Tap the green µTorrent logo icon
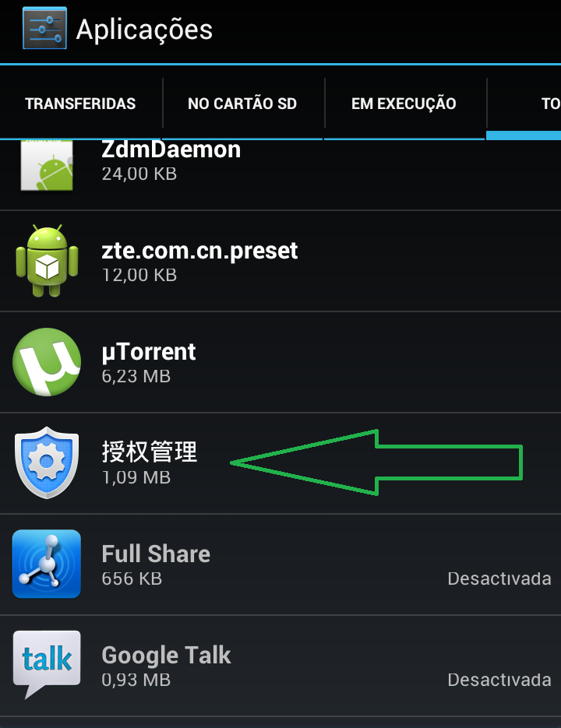The width and height of the screenshot is (561, 728). click(x=47, y=362)
